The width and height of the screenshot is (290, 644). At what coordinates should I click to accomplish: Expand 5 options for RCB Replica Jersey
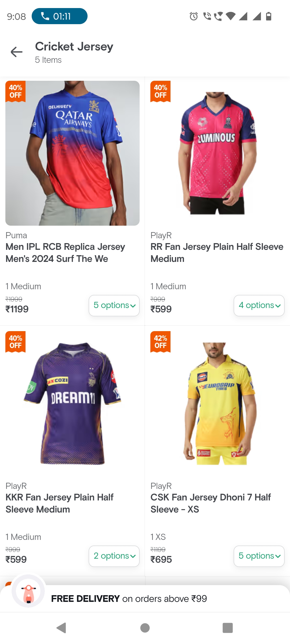tap(114, 306)
